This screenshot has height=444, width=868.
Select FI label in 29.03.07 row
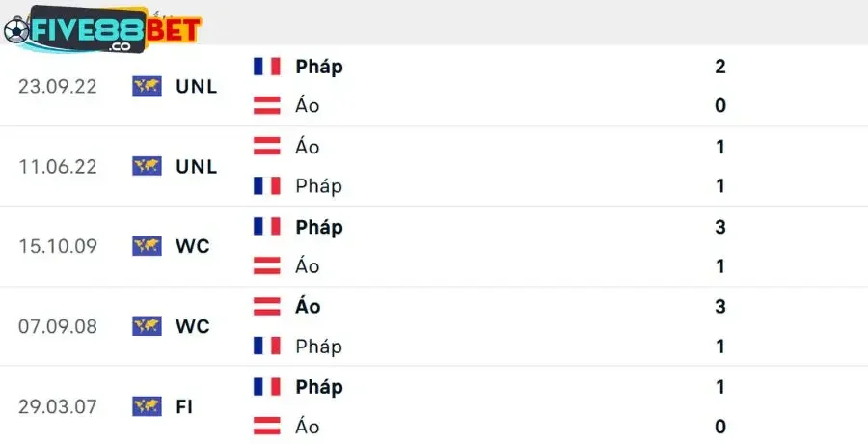pos(184,406)
